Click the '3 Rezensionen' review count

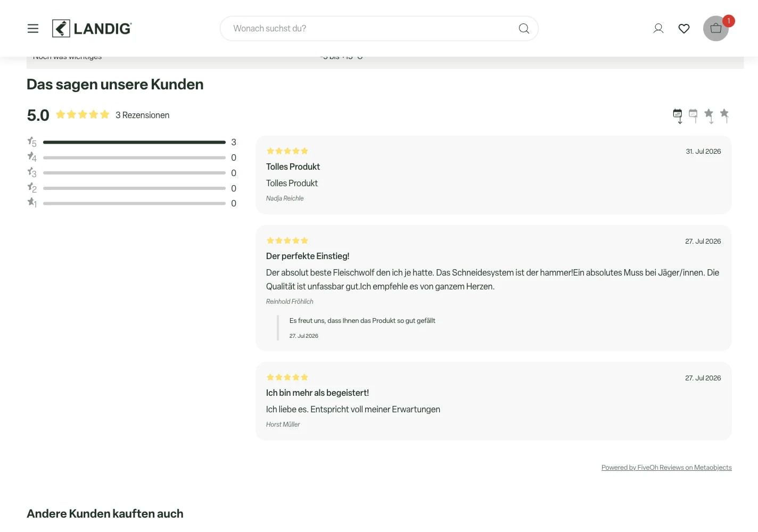143,115
